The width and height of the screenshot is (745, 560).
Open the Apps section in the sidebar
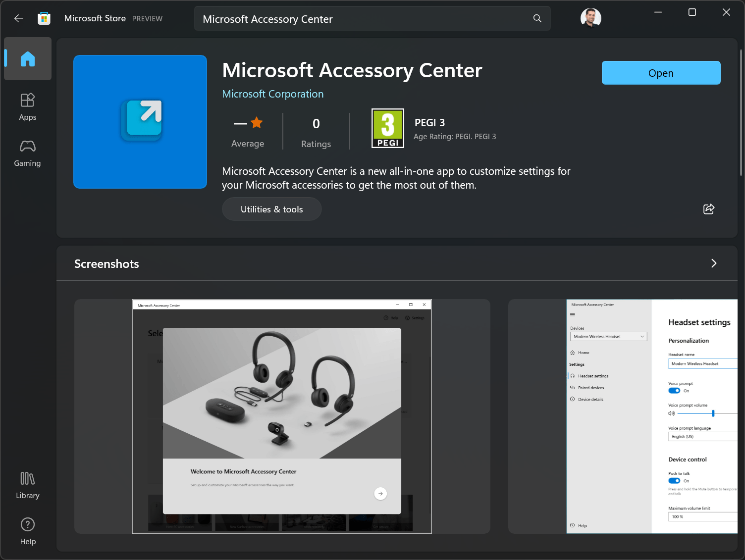(x=27, y=106)
